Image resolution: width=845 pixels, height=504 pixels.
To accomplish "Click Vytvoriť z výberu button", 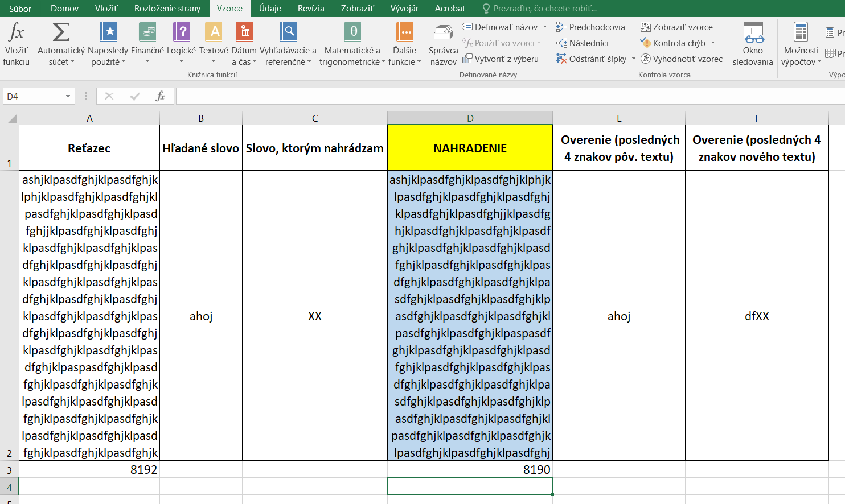I will [500, 59].
